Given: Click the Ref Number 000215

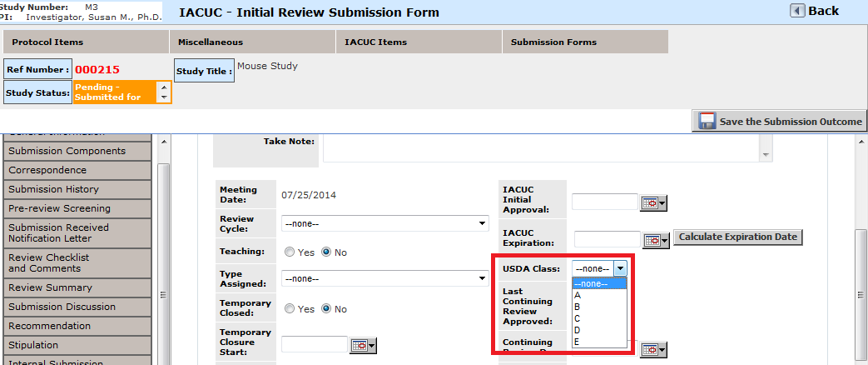Looking at the screenshot, I should pyautogui.click(x=97, y=70).
